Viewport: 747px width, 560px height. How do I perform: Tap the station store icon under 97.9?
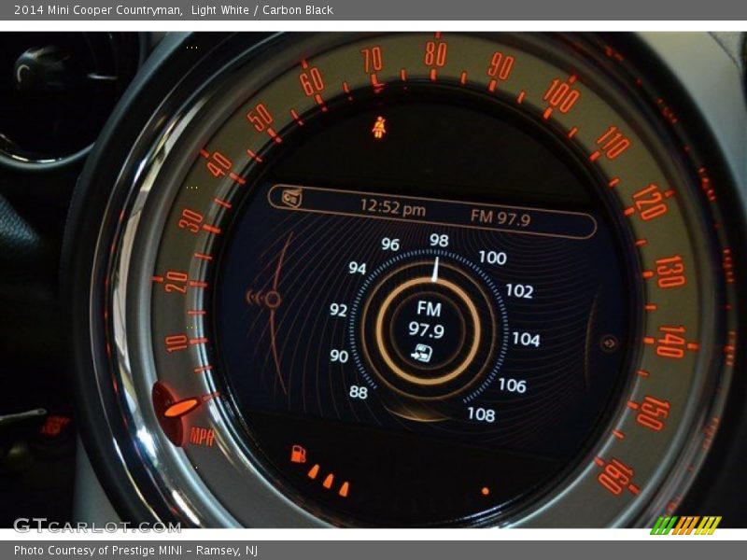tap(422, 354)
